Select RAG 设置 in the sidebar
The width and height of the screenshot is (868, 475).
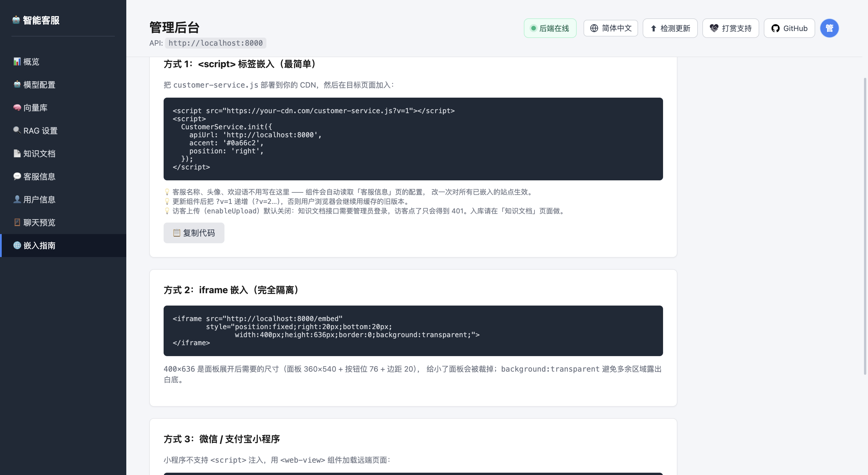pyautogui.click(x=63, y=130)
